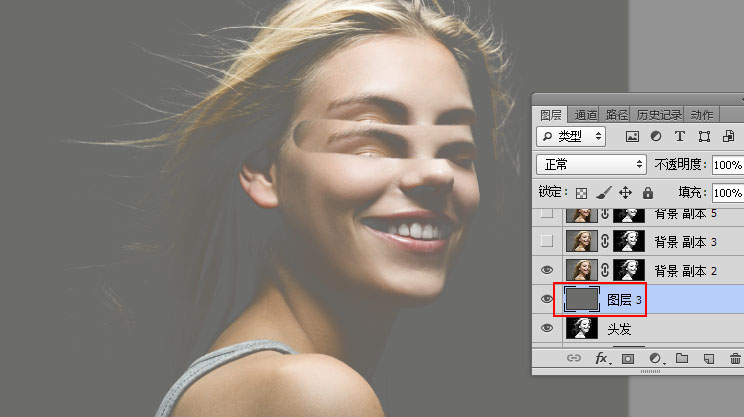This screenshot has width=744, height=417.
Task: Switch to the 通道 tab
Action: pos(585,114)
